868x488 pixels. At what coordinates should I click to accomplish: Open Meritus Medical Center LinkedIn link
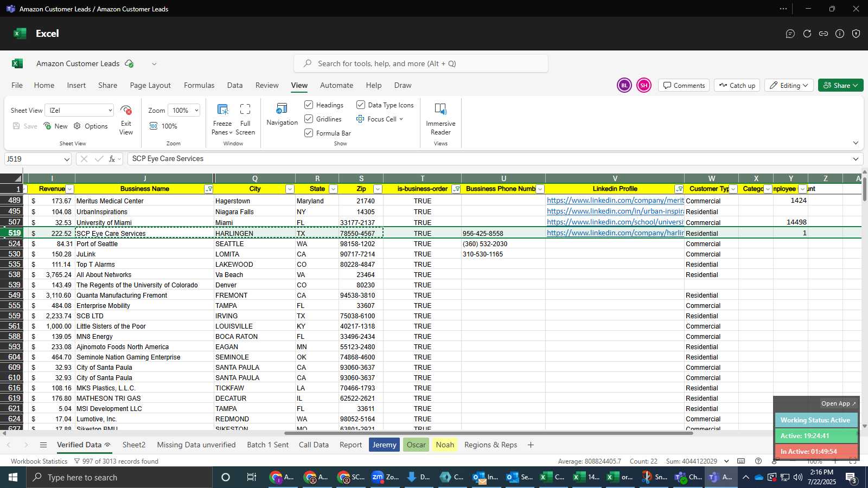pyautogui.click(x=615, y=201)
